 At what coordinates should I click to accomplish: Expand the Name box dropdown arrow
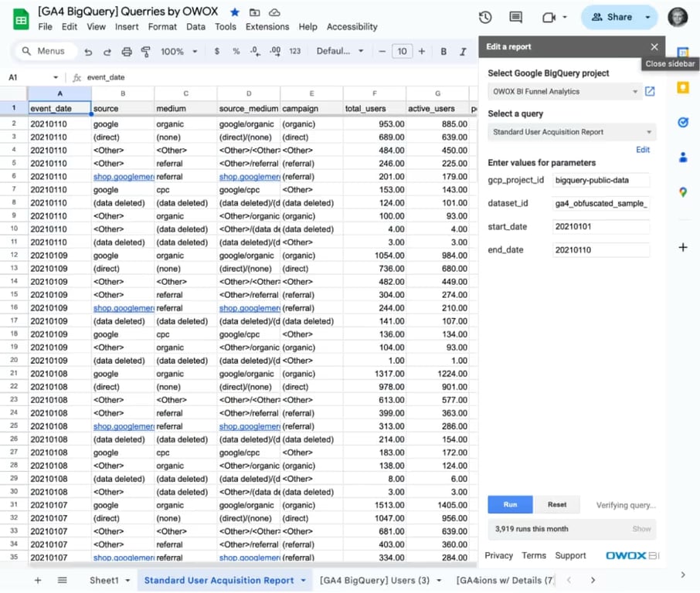56,77
